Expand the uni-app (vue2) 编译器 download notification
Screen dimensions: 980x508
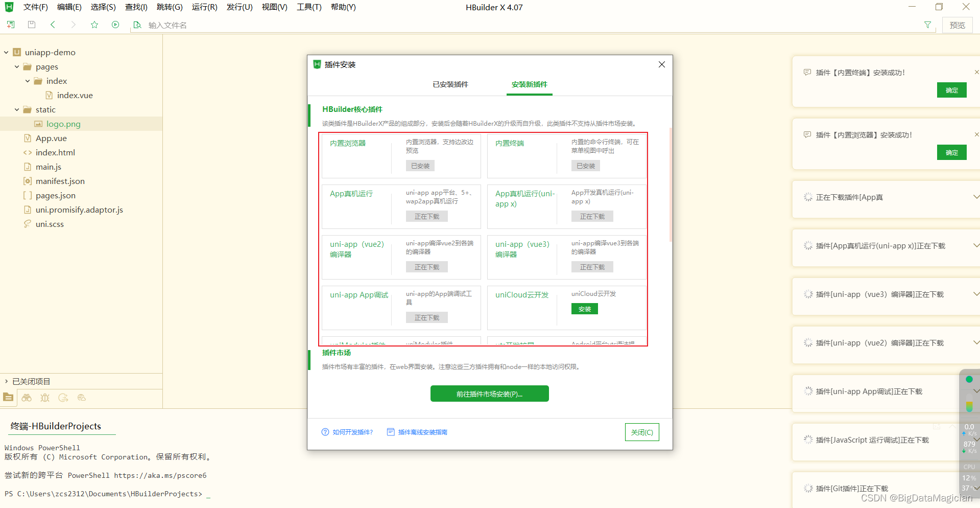(976, 342)
